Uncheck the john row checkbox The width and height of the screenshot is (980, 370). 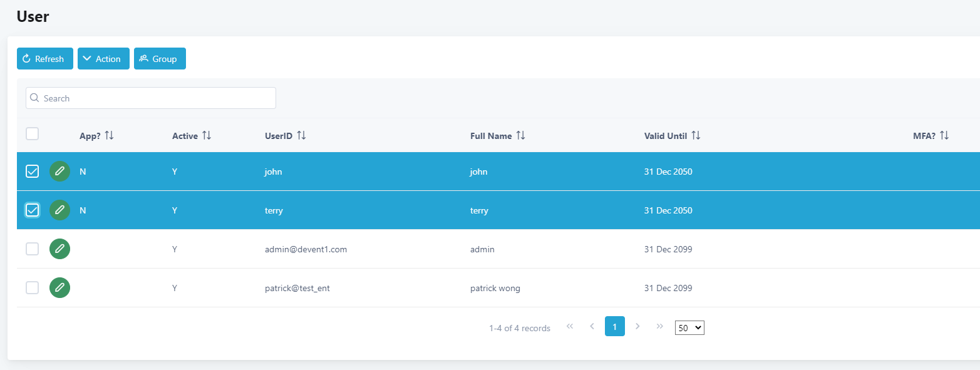[32, 172]
